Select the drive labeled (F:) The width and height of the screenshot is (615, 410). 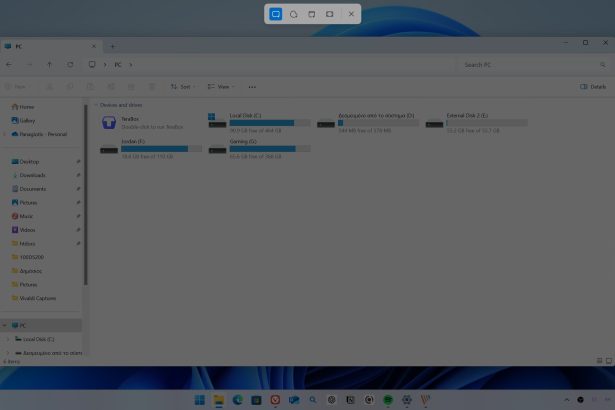coord(151,148)
